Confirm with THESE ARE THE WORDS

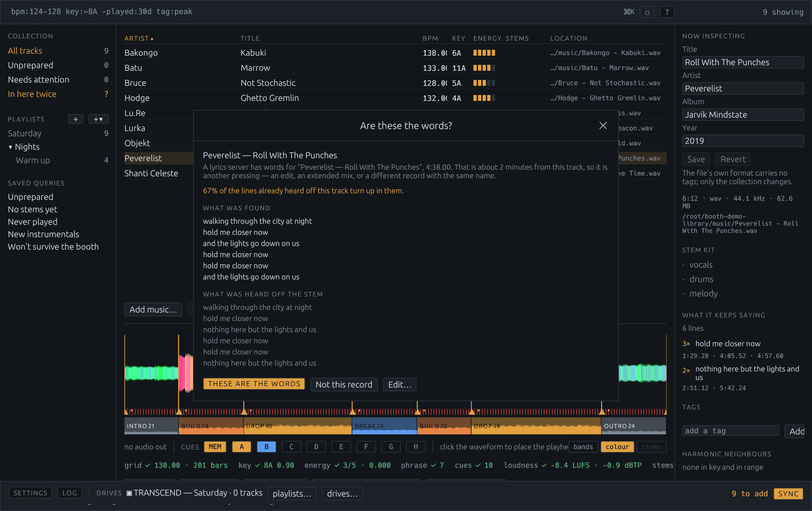(x=254, y=384)
